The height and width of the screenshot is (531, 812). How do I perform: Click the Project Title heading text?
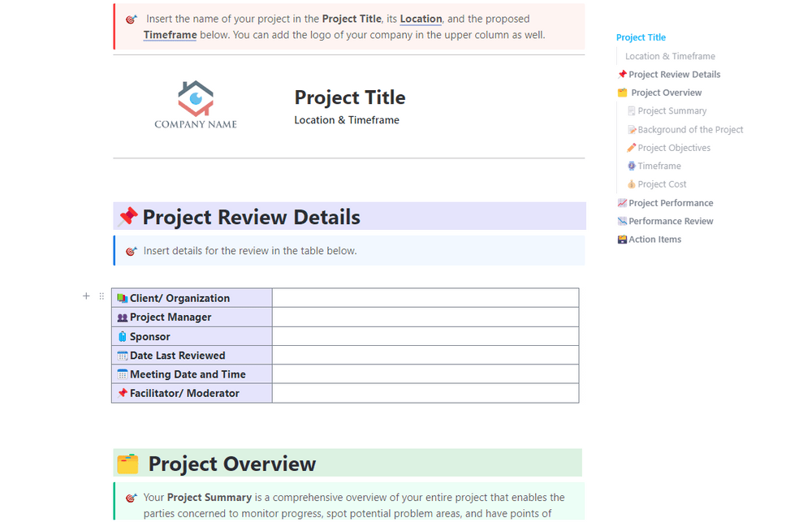(x=350, y=97)
